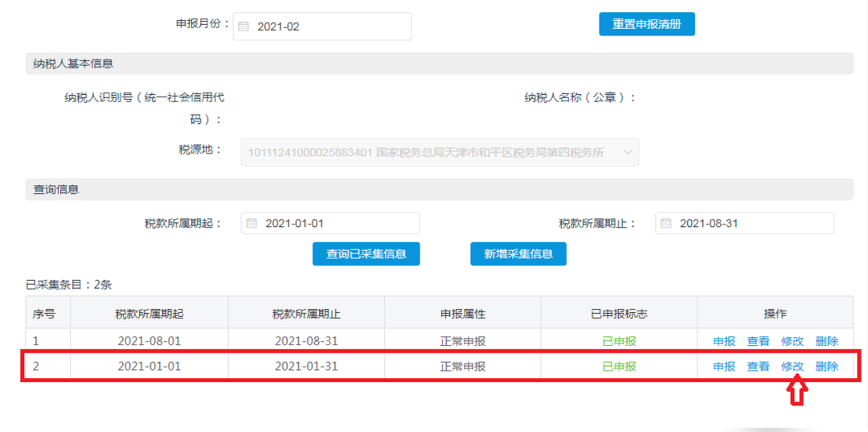
Task: Click calendar icon in 税款所属期起 field
Action: tap(252, 223)
